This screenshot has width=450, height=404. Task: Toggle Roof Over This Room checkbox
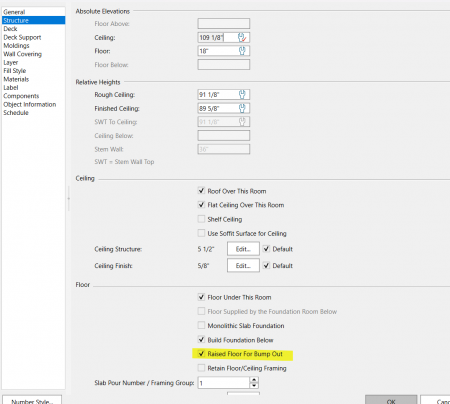[201, 191]
